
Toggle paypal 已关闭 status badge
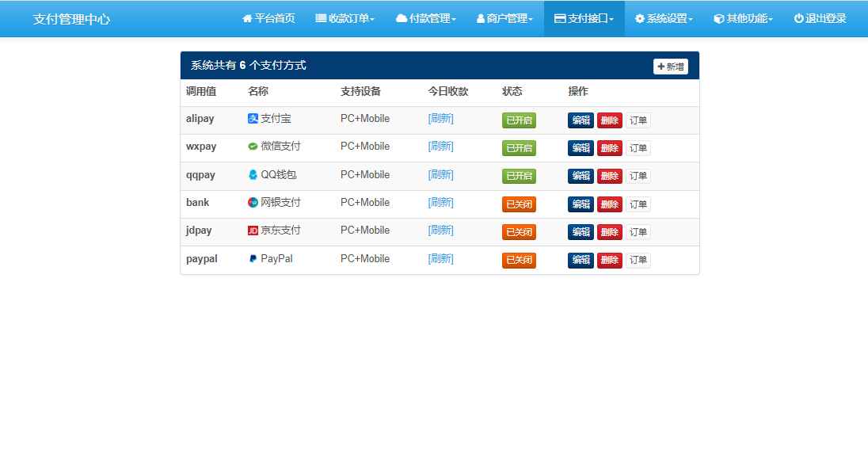(x=519, y=259)
